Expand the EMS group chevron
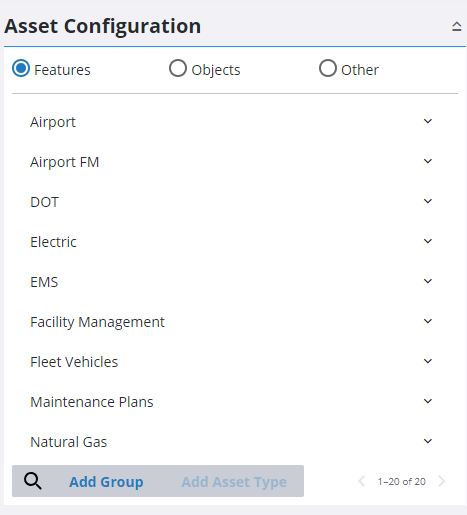Image resolution: width=467 pixels, height=515 pixels. (x=428, y=281)
